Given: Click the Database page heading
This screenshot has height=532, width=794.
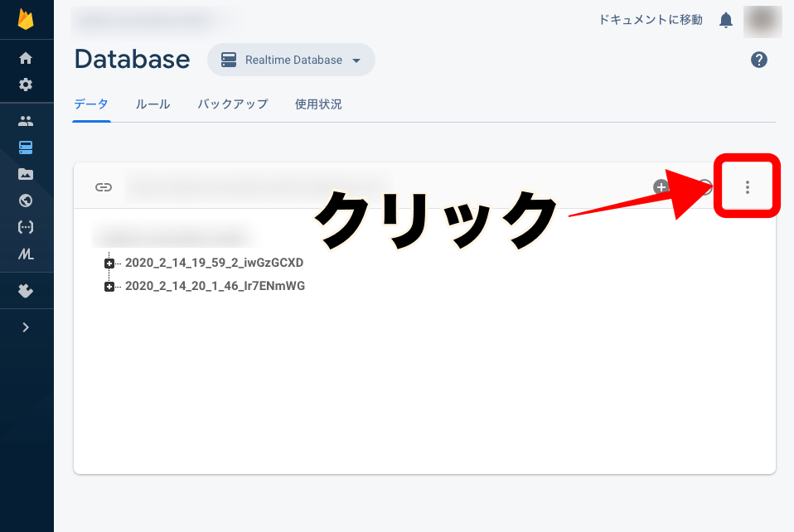Looking at the screenshot, I should 132,59.
